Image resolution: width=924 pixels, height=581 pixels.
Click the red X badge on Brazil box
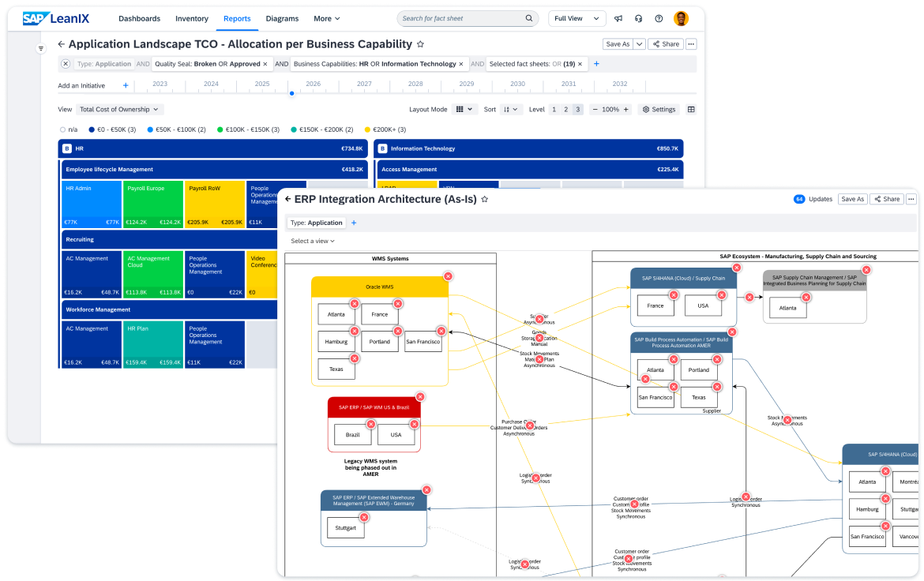point(371,424)
